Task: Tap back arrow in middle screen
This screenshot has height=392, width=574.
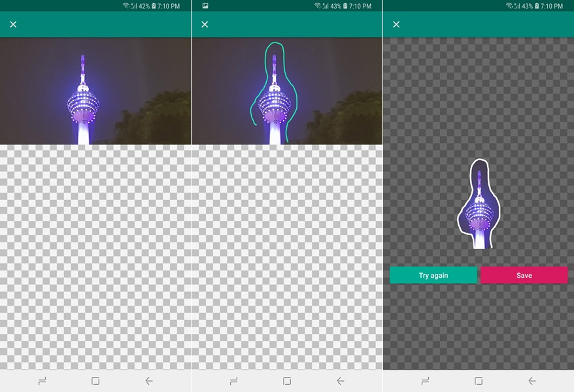Action: pos(340,381)
